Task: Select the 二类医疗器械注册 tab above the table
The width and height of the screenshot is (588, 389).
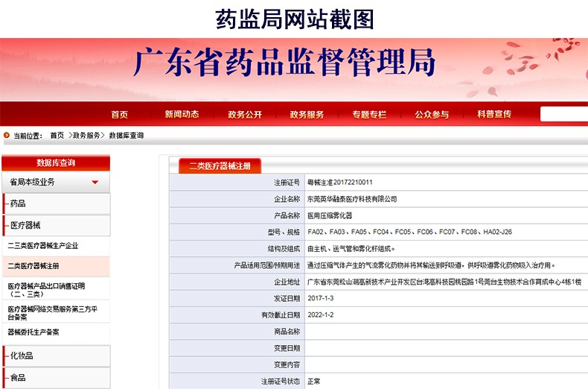Action: 220,166
